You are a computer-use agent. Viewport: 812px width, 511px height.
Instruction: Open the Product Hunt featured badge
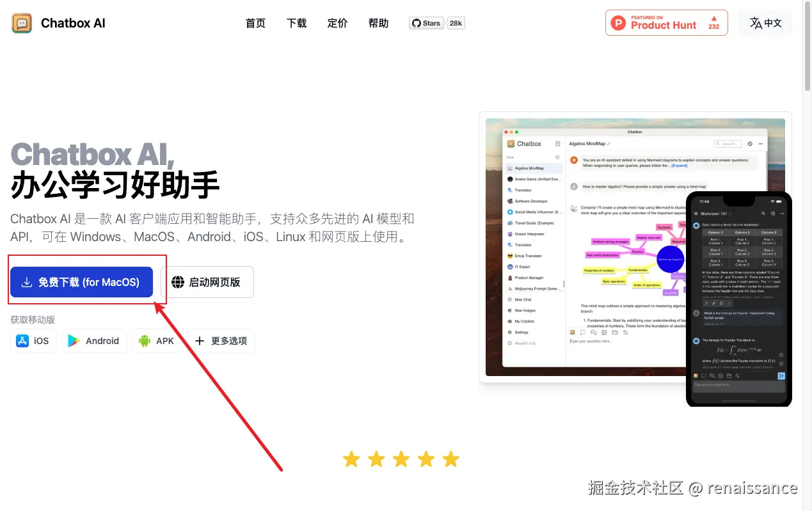pyautogui.click(x=666, y=22)
